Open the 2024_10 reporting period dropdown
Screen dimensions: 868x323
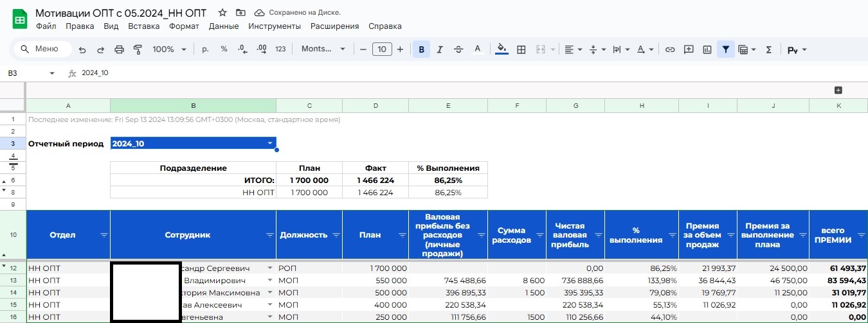click(270, 143)
